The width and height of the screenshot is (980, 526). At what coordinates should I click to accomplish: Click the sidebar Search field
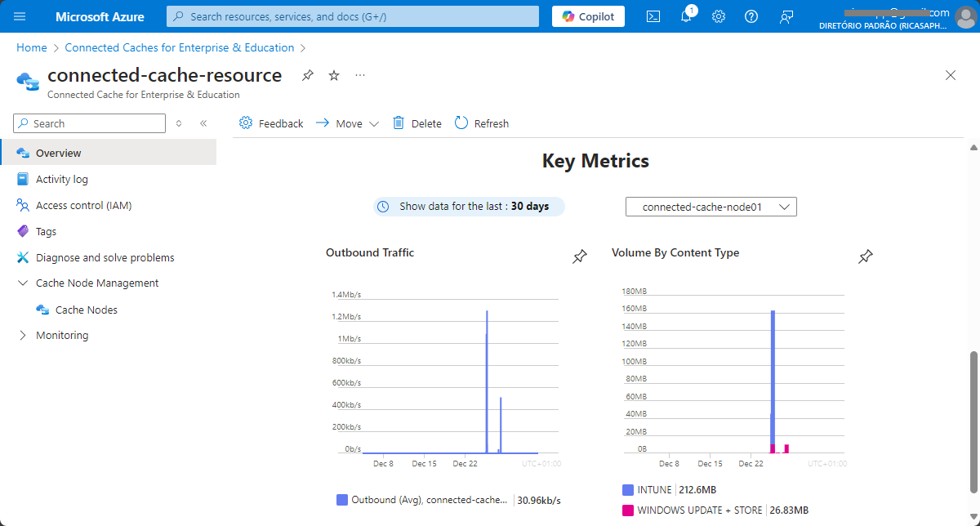(90, 123)
